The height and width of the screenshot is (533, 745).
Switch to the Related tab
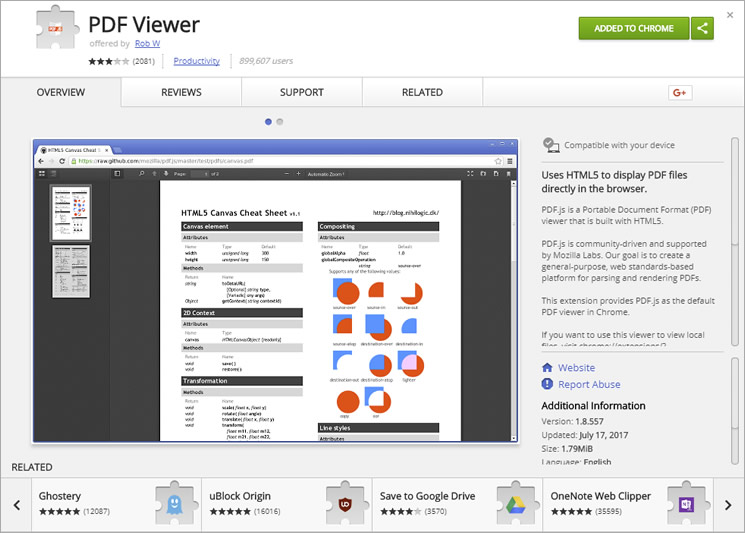coord(422,92)
